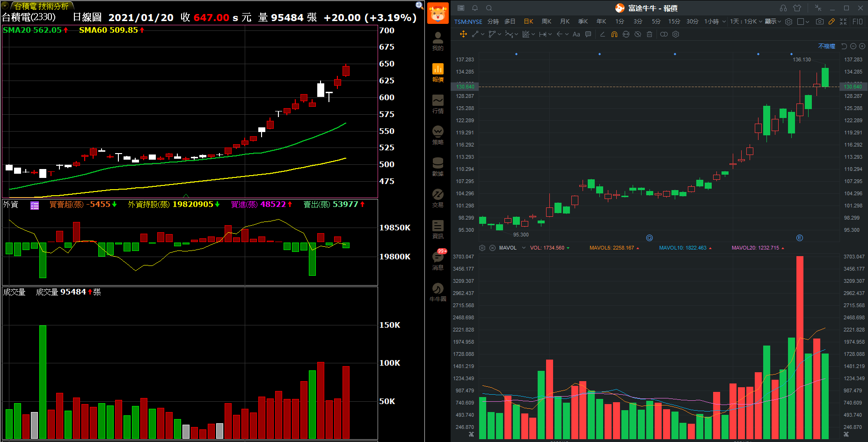Toggle the angle line drawing option
This screenshot has height=442, width=868.
tap(602, 34)
